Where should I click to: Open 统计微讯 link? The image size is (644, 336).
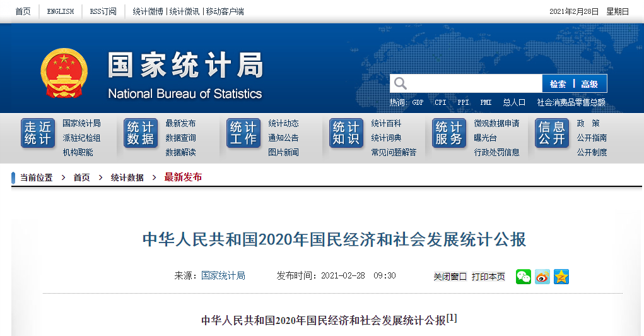click(x=184, y=11)
